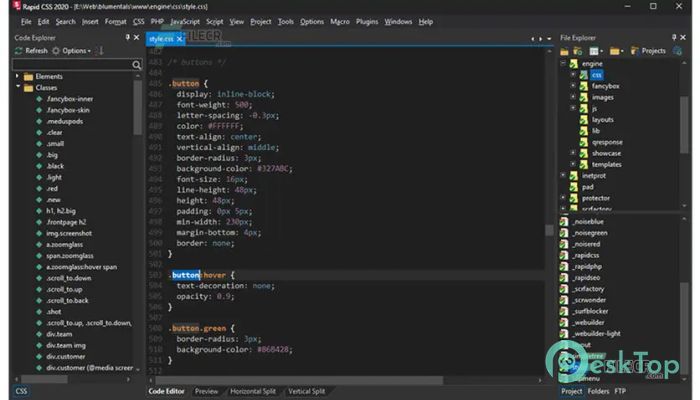Click the .meduspods class entry
Image resolution: width=700 pixels, height=400 pixels.
(64, 121)
